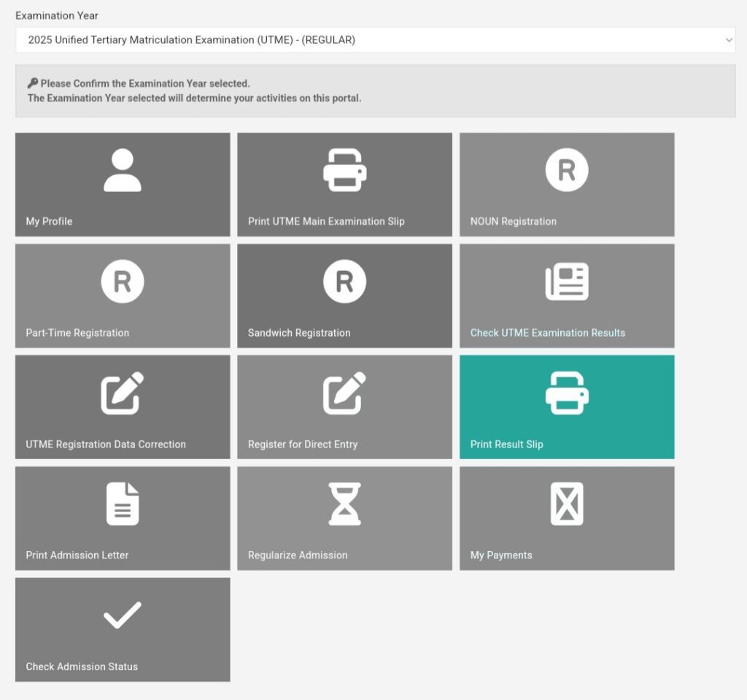Image resolution: width=747 pixels, height=700 pixels.
Task: Click the printer icon on Print UTME Main Examination Slip
Action: point(345,170)
